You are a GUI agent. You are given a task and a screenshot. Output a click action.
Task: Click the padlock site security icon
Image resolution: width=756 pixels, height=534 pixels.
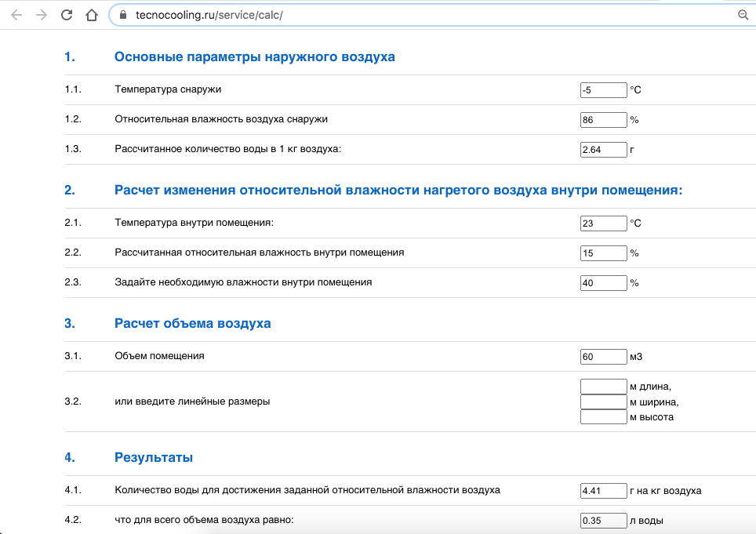coord(122,15)
